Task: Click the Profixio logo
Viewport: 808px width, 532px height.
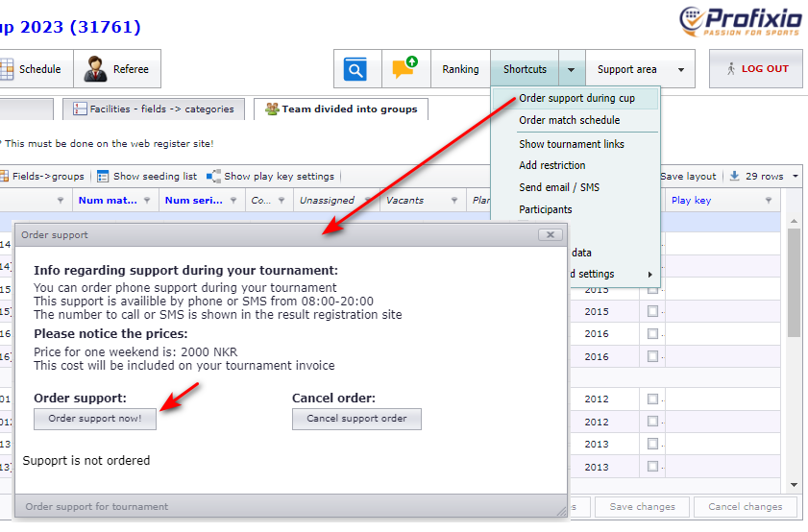Action: pyautogui.click(x=741, y=21)
